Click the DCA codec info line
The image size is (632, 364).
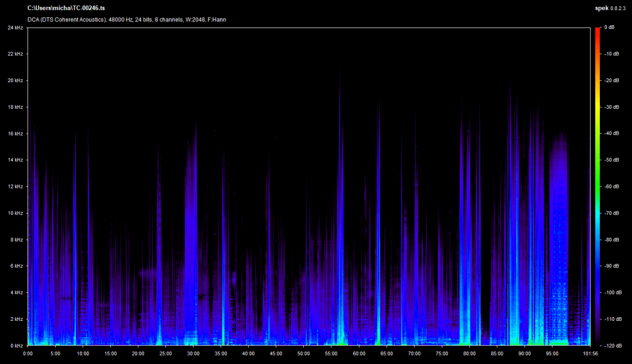127,19
